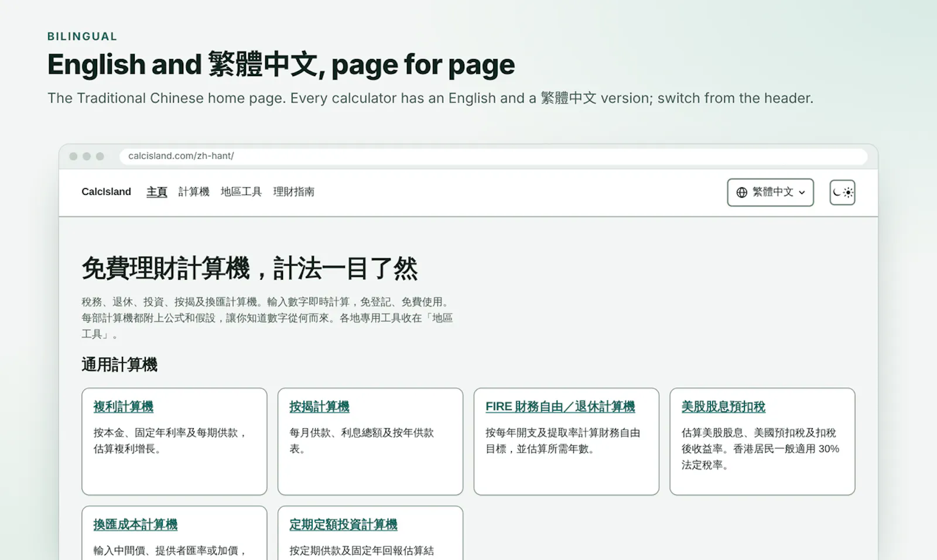Click the calcisland.com/zh-hant/ address bar
937x560 pixels.
493,156
